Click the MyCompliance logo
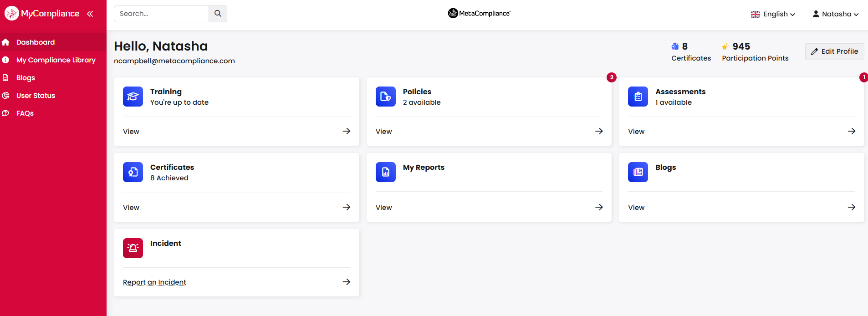The height and width of the screenshot is (316, 868). tap(42, 14)
